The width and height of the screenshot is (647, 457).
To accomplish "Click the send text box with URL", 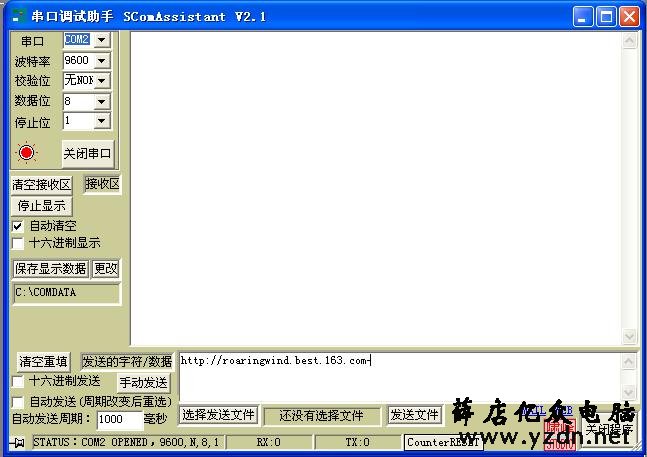I will (400, 377).
